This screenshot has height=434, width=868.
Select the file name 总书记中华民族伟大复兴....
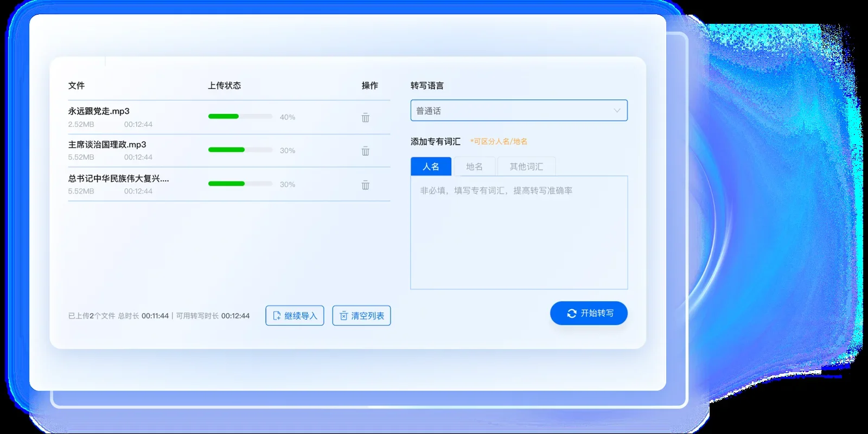pyautogui.click(x=118, y=178)
